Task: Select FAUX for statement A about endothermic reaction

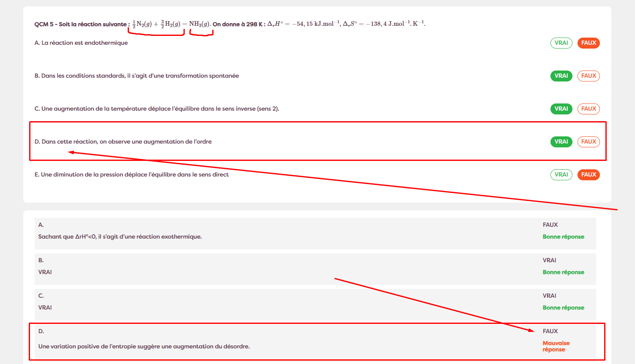Action: [x=588, y=43]
